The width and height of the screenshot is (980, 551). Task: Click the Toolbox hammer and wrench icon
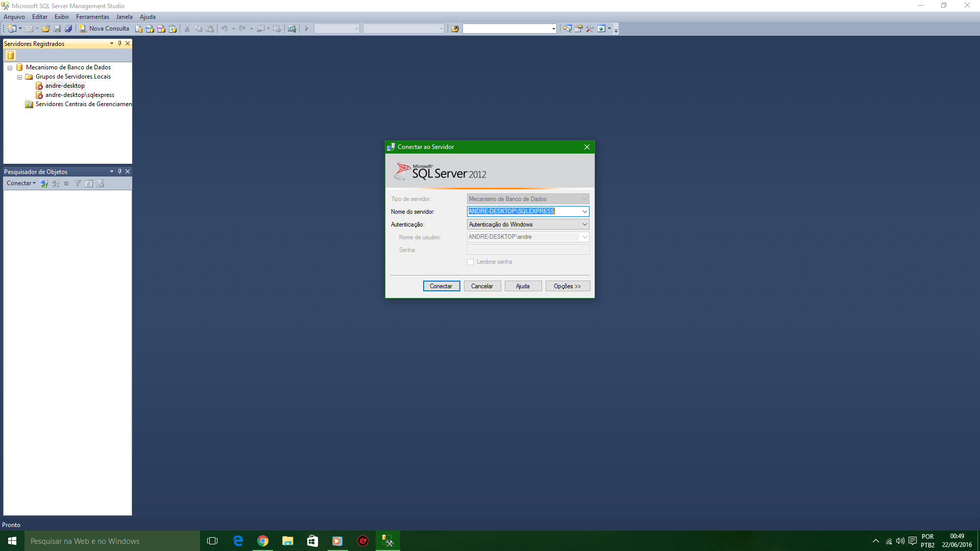click(590, 29)
